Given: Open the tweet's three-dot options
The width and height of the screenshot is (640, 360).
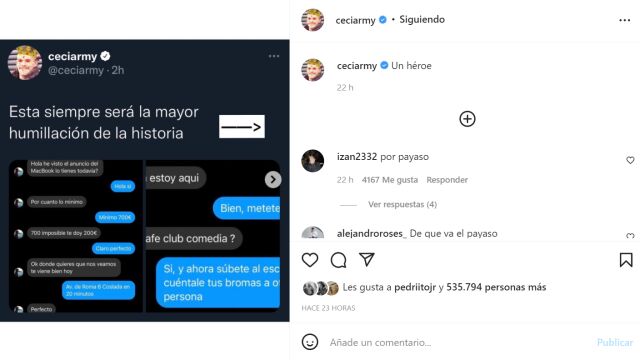Looking at the screenshot, I should [x=274, y=56].
